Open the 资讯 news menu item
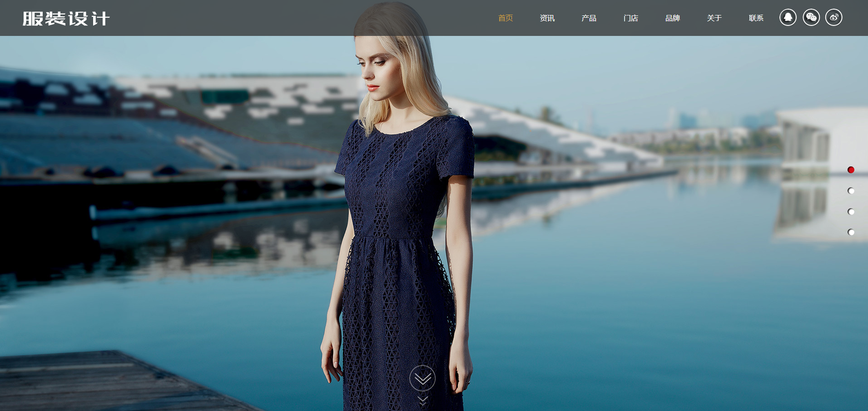 click(x=547, y=18)
